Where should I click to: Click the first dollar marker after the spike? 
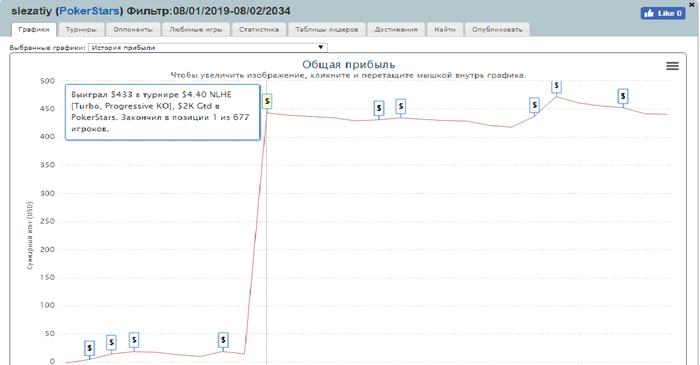[379, 108]
